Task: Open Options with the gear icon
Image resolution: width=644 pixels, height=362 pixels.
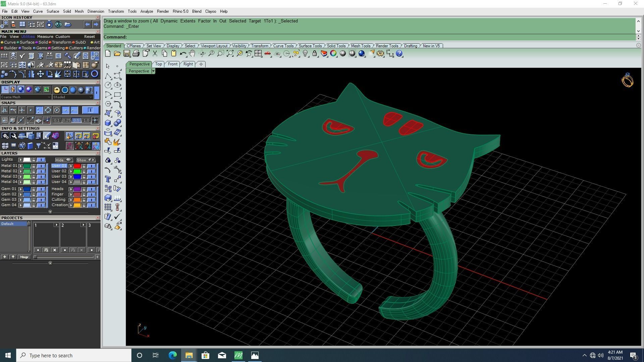Action: 380,54
